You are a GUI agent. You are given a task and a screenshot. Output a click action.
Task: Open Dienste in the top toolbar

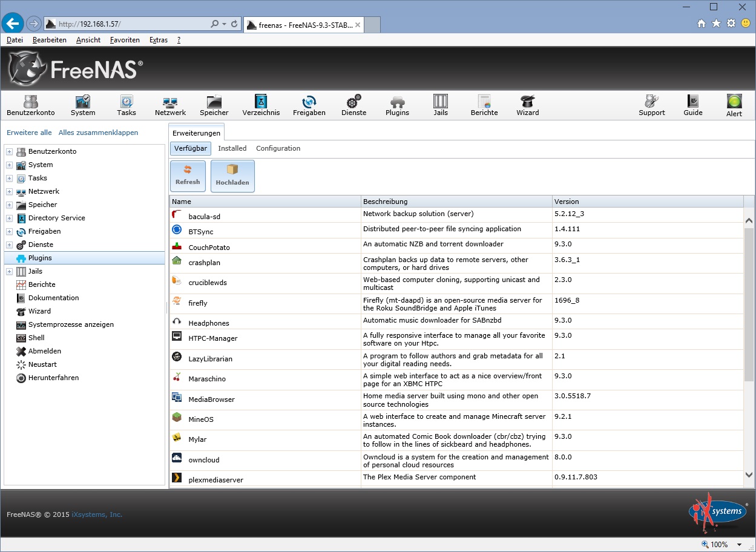(x=354, y=105)
